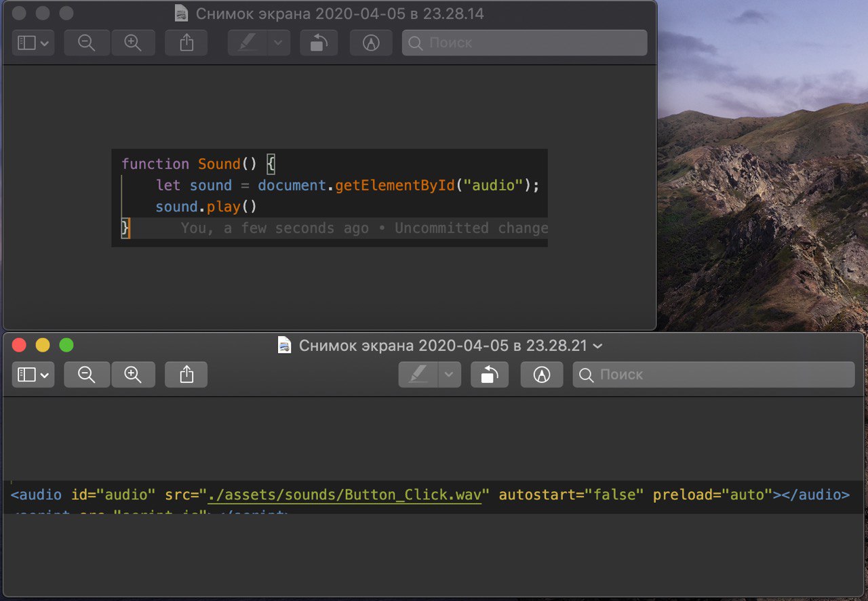The image size is (868, 601).
Task: Open sidebar view menu in 23.28.14 window
Action: point(33,43)
